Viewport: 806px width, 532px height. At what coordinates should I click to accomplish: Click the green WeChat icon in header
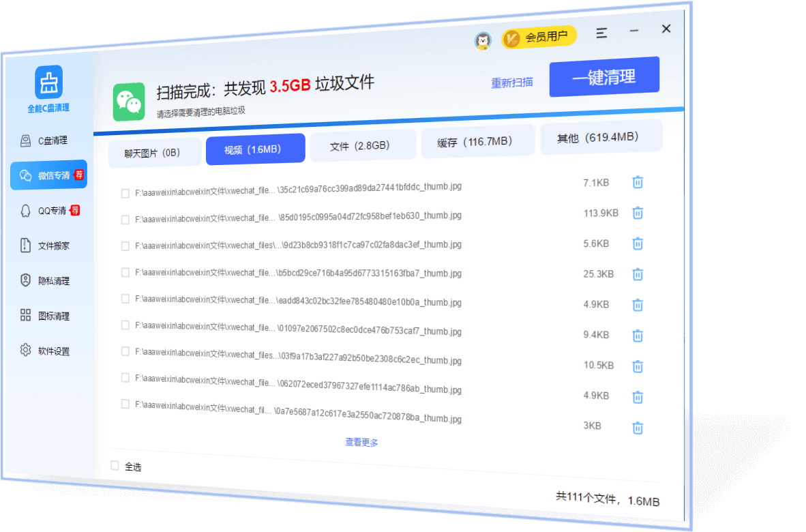pyautogui.click(x=129, y=102)
